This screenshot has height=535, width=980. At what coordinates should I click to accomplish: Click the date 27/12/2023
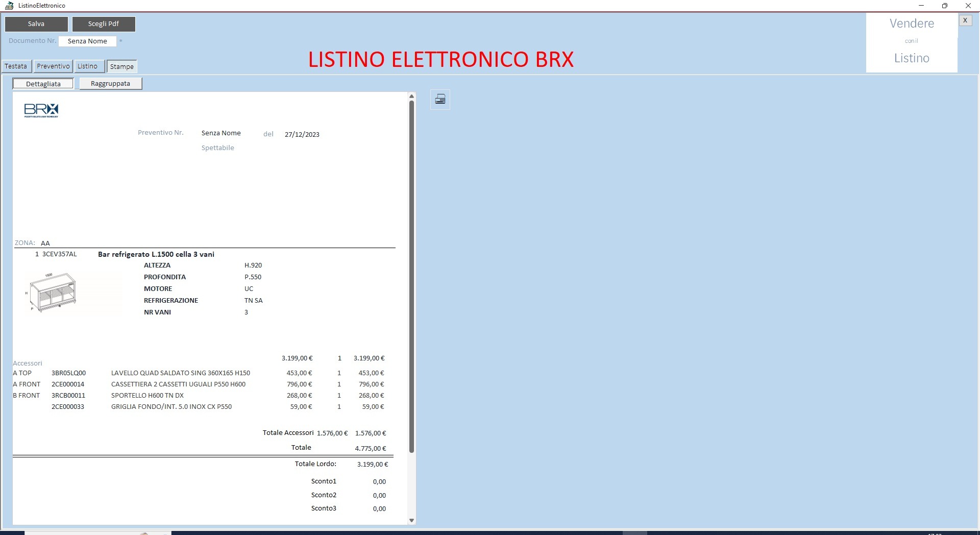pyautogui.click(x=302, y=135)
